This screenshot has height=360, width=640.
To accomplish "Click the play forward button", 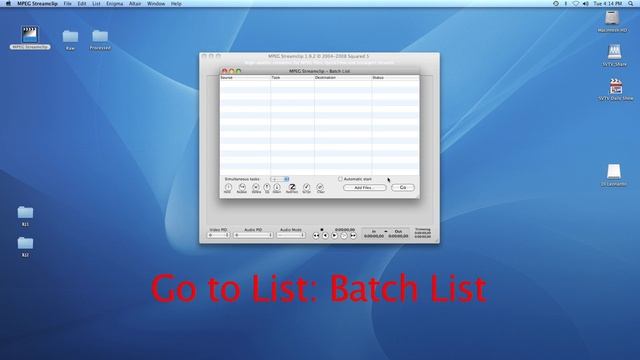I will 334,236.
